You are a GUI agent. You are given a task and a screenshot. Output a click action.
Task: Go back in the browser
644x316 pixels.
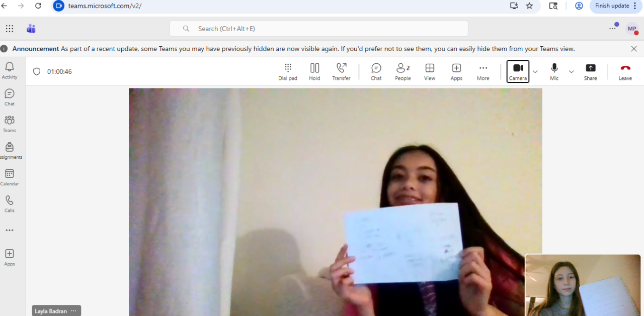[5, 6]
